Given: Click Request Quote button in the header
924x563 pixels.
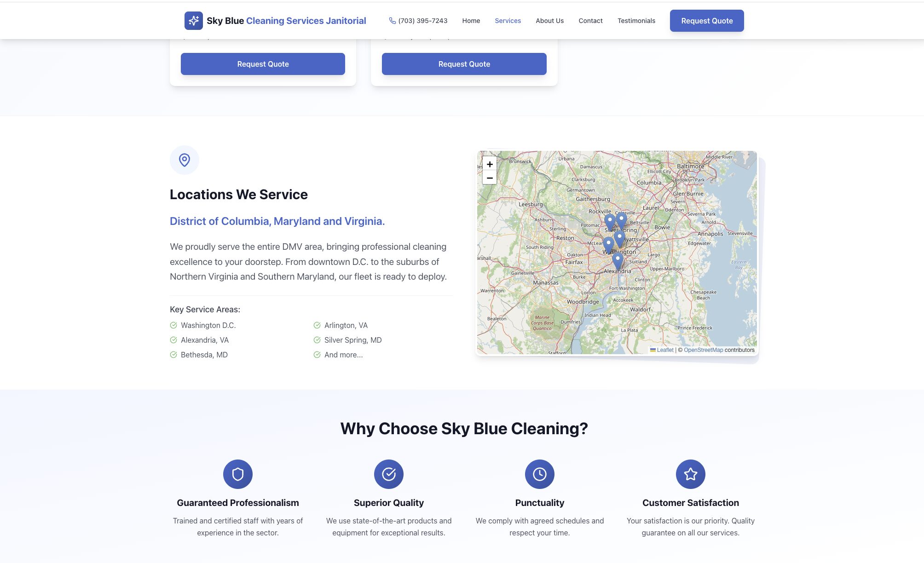Looking at the screenshot, I should (x=707, y=21).
